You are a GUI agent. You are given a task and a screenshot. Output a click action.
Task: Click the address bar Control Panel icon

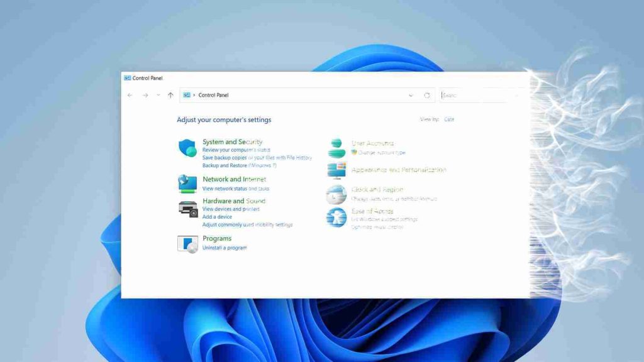point(186,95)
